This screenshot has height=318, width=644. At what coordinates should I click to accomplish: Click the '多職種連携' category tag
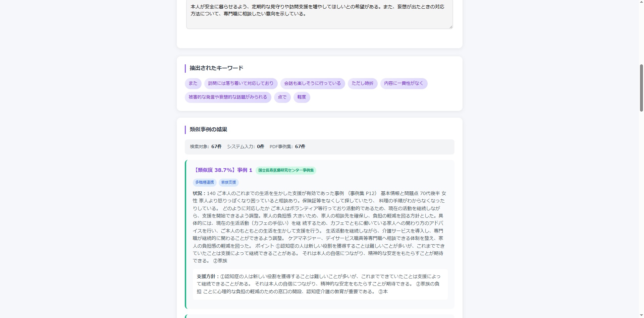205,182
